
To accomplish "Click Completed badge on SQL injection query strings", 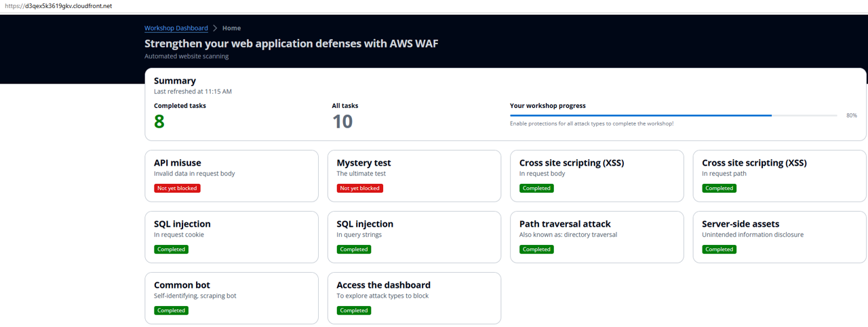I will click(354, 250).
